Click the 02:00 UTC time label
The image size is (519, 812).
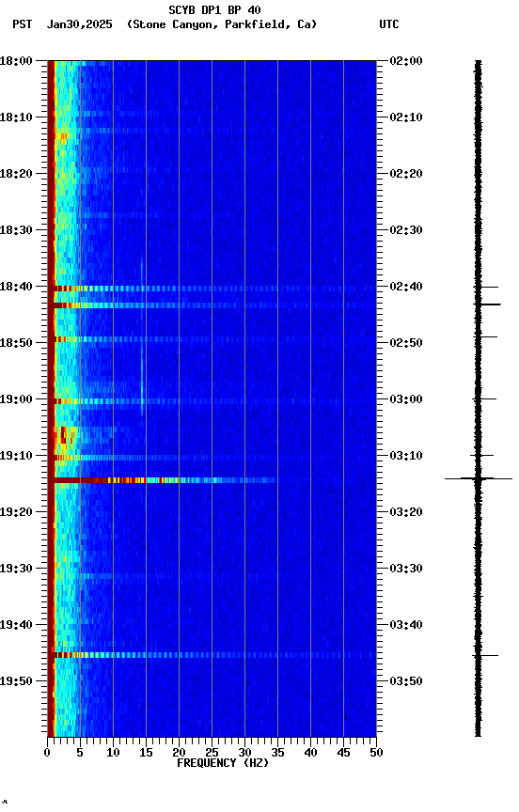click(x=406, y=61)
